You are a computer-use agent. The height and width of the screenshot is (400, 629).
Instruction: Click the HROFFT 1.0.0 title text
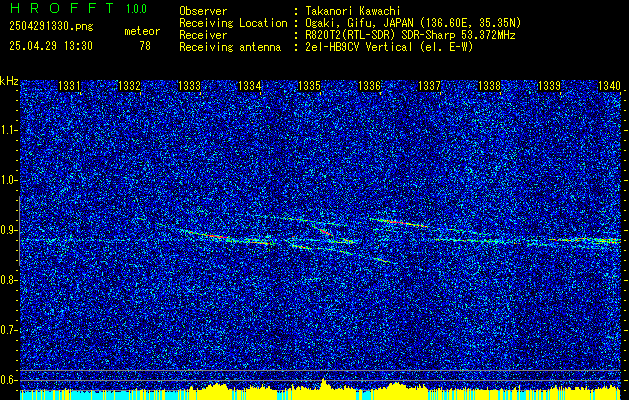coord(78,8)
